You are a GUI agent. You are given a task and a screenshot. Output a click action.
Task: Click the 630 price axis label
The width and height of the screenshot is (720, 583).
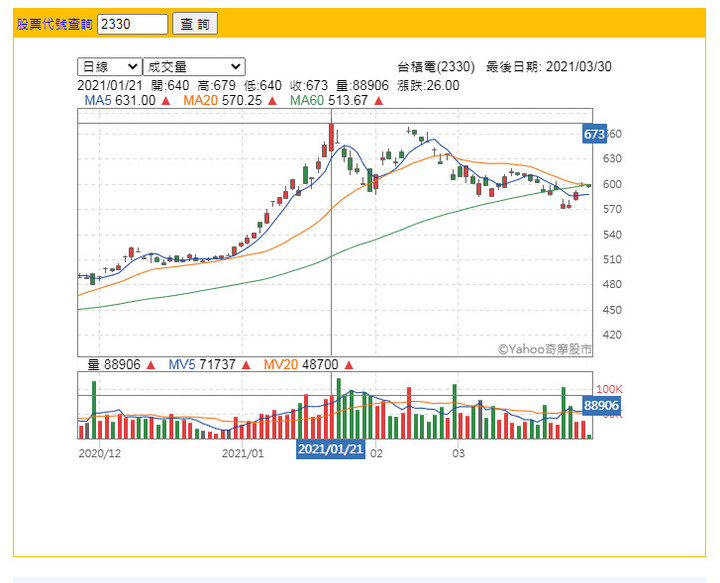(x=612, y=159)
